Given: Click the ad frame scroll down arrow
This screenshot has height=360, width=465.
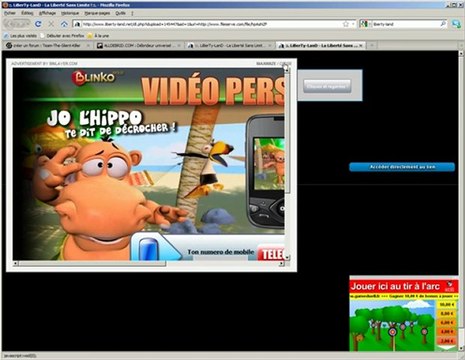Looking at the screenshot, I should [287, 257].
